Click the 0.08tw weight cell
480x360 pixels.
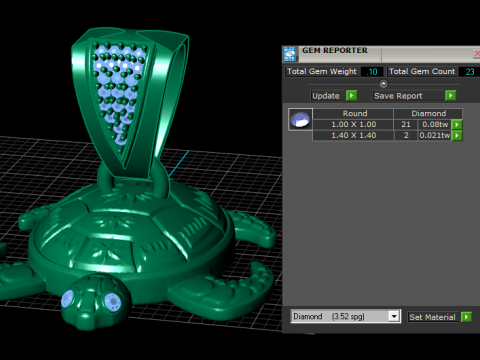click(x=435, y=124)
